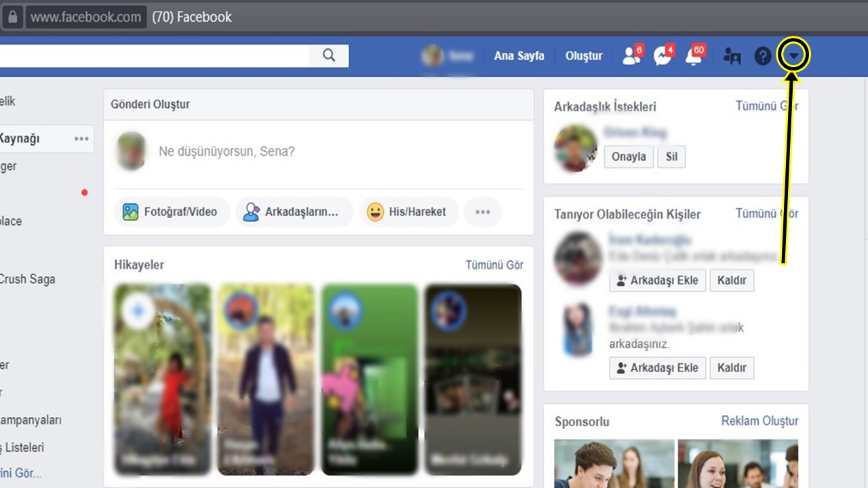Open the Oluştur menu
Image resolution: width=868 pixels, height=488 pixels.
pos(584,56)
